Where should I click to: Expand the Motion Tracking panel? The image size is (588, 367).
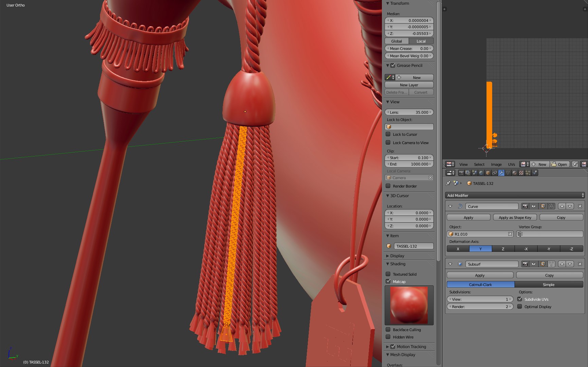point(387,347)
